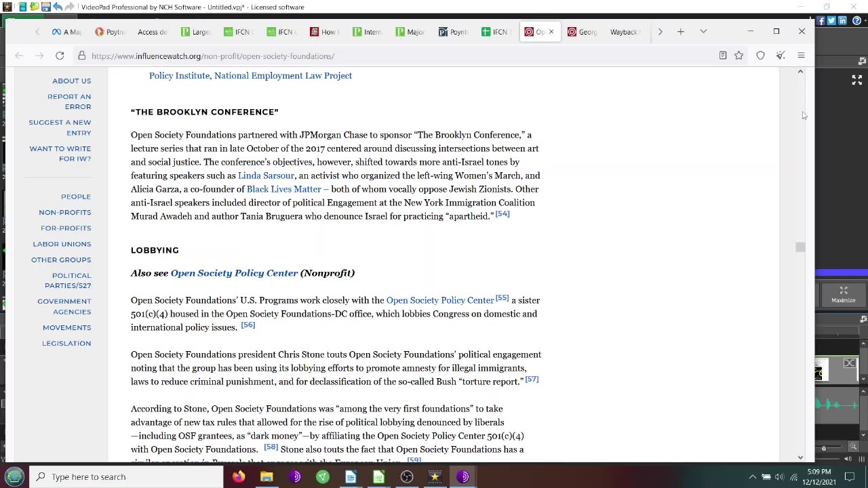Open a new browser tab

680,31
